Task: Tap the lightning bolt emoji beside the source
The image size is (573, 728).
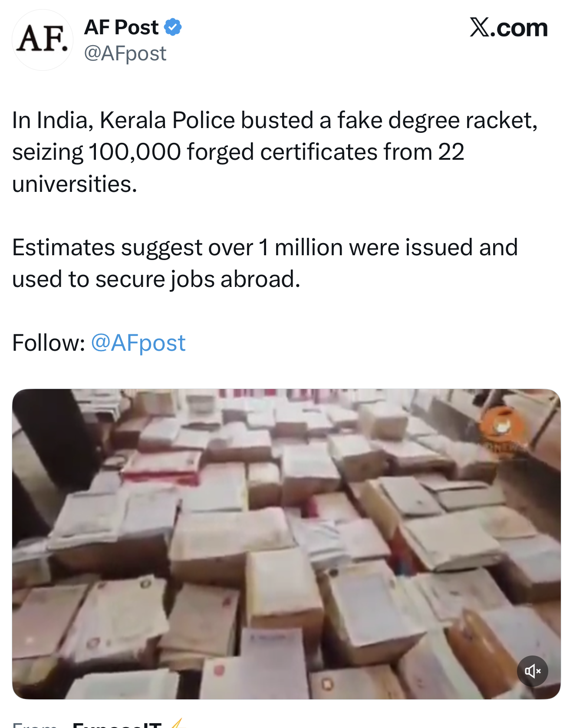Action: [178, 723]
